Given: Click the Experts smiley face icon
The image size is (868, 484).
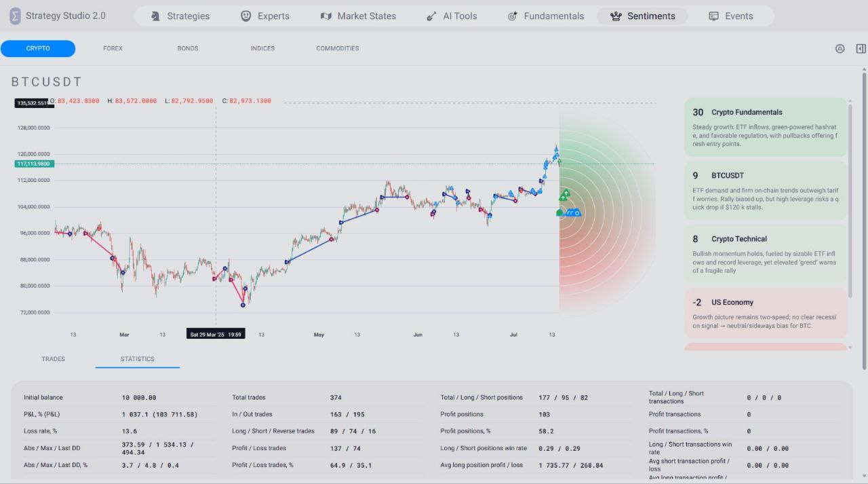Looking at the screenshot, I should pyautogui.click(x=246, y=16).
